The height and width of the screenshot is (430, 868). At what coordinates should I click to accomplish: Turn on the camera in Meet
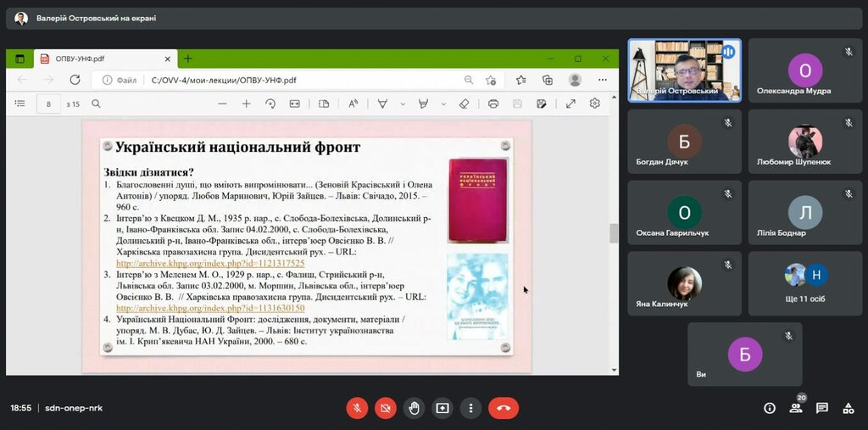click(x=385, y=408)
